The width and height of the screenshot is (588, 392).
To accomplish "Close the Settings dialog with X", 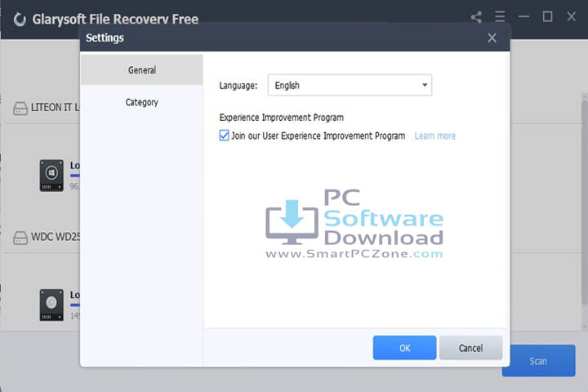I will 492,38.
